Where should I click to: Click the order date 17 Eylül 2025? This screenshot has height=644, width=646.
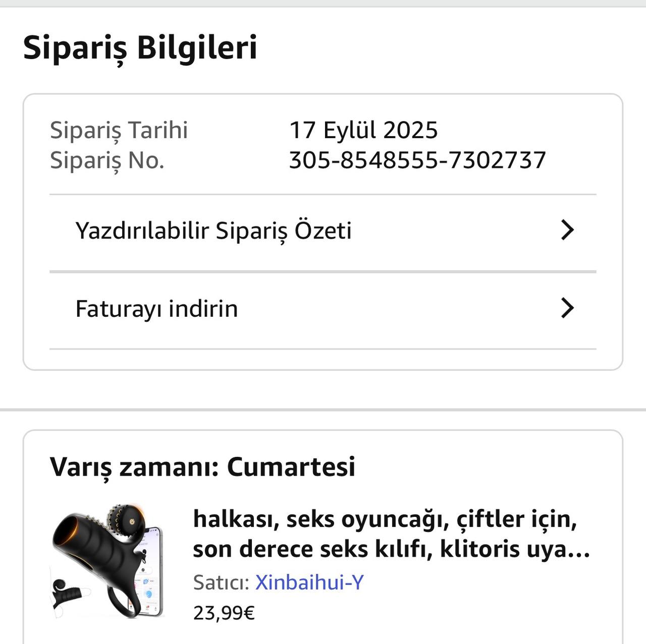pos(363,130)
